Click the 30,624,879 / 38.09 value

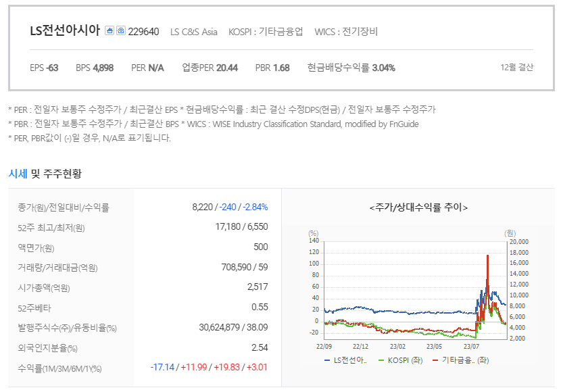(233, 328)
